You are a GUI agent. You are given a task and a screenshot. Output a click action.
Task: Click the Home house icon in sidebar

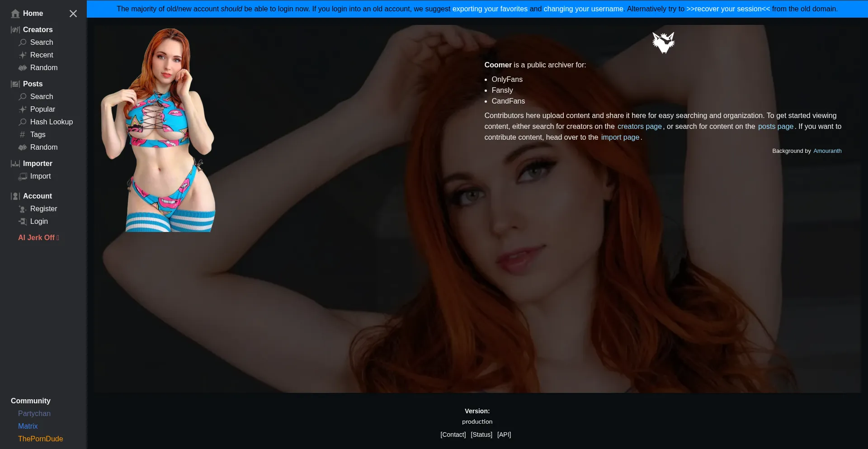[15, 14]
